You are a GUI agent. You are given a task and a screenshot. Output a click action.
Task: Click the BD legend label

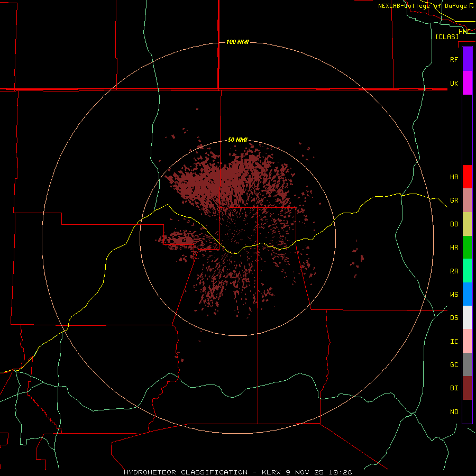coord(454,224)
